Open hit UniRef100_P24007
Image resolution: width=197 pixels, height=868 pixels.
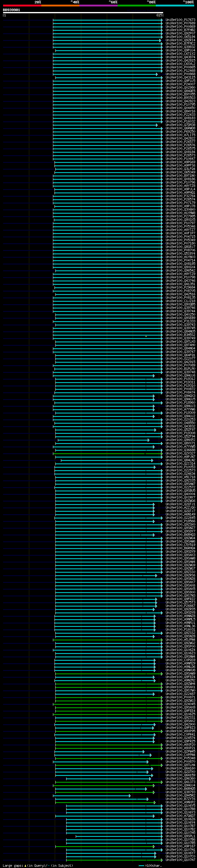pos(180,84)
